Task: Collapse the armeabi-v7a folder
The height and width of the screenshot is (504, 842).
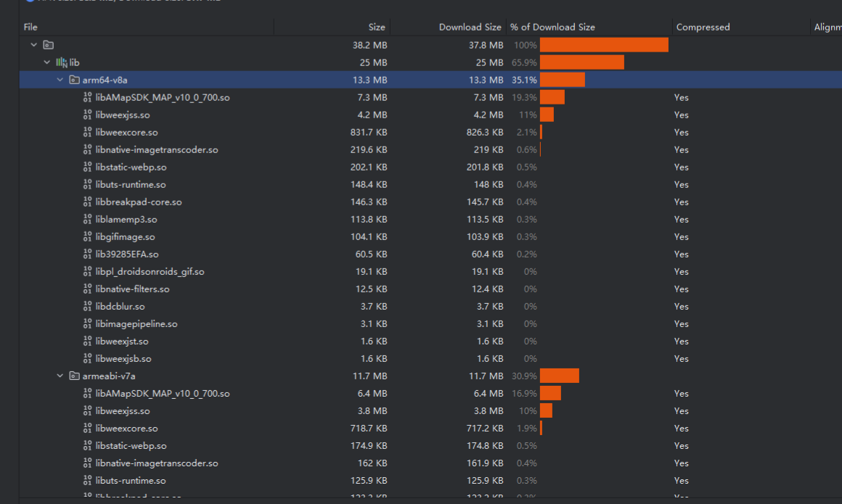Action: click(60, 376)
